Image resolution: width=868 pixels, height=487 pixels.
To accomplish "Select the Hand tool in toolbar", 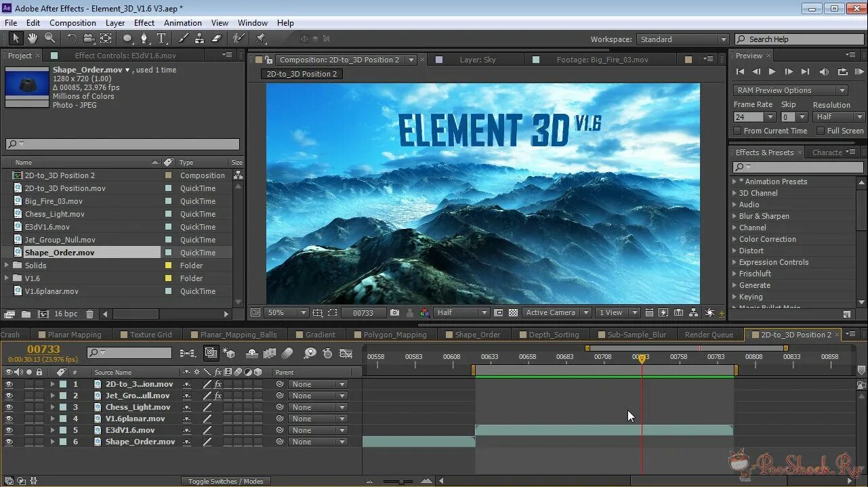I will (32, 39).
